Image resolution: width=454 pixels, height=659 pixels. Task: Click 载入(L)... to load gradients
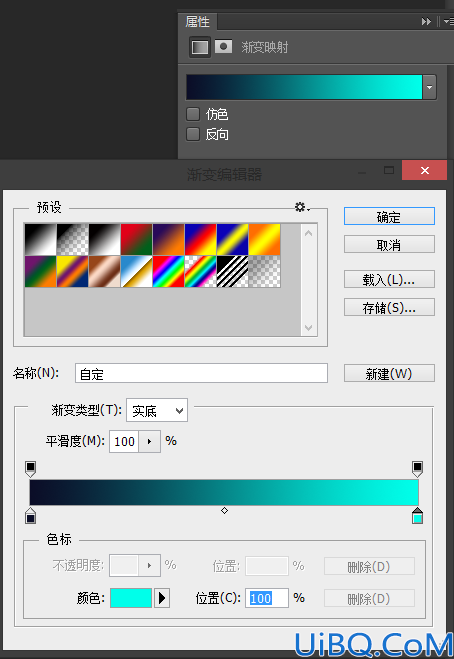coord(389,279)
